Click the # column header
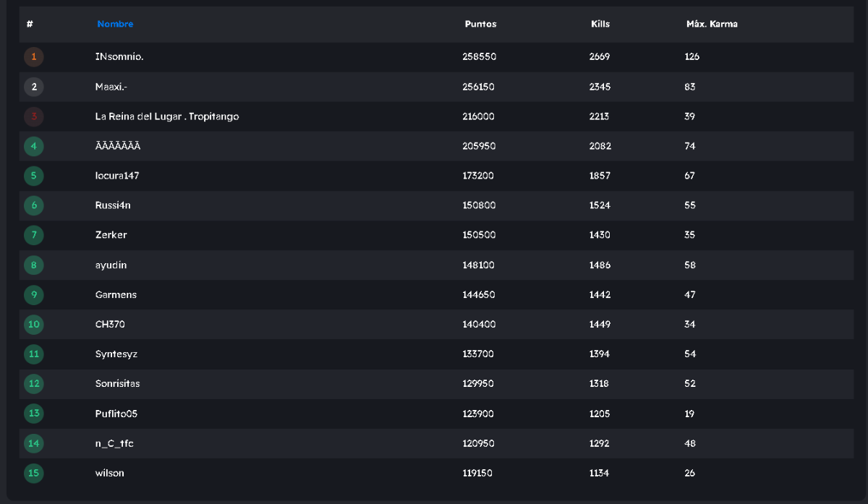 coord(30,24)
